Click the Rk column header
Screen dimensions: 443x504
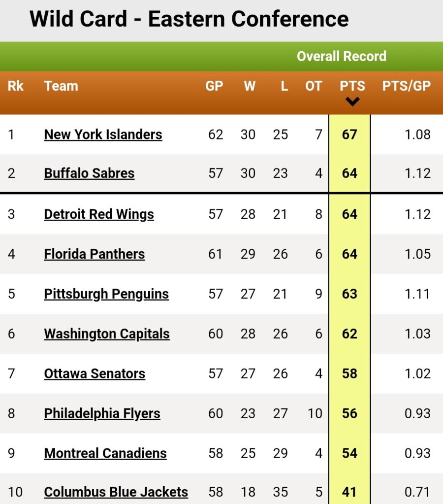coord(16,86)
